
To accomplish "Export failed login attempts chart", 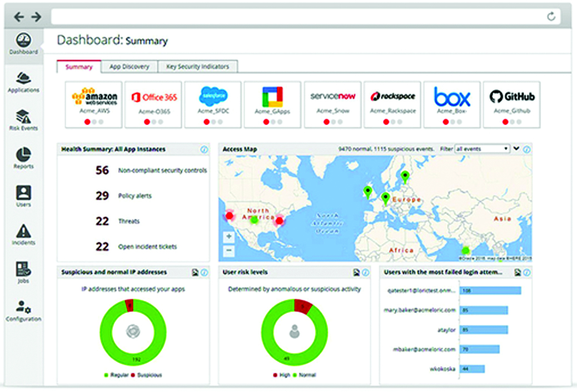I will click(518, 272).
